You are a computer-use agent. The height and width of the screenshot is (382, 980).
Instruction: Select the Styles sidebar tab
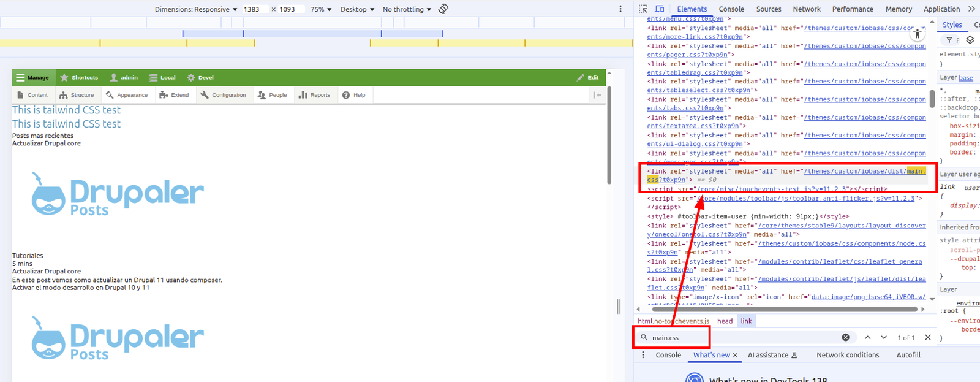point(952,25)
